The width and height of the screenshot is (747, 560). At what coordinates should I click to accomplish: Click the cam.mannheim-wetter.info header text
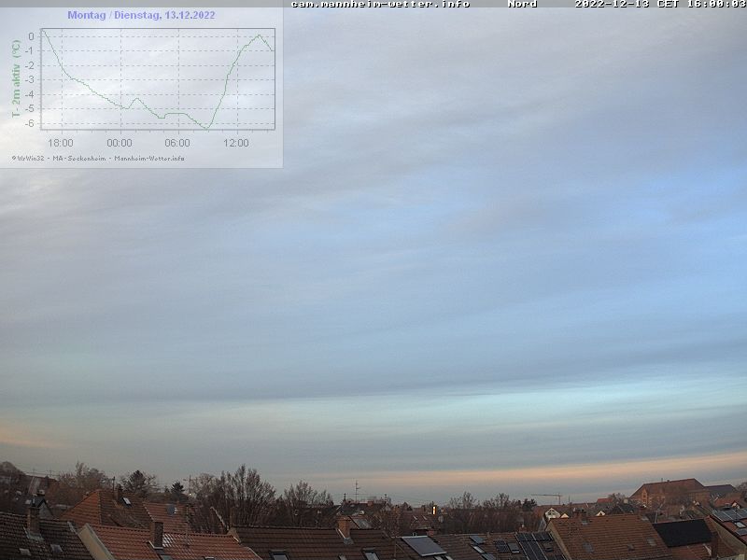tap(380, 5)
